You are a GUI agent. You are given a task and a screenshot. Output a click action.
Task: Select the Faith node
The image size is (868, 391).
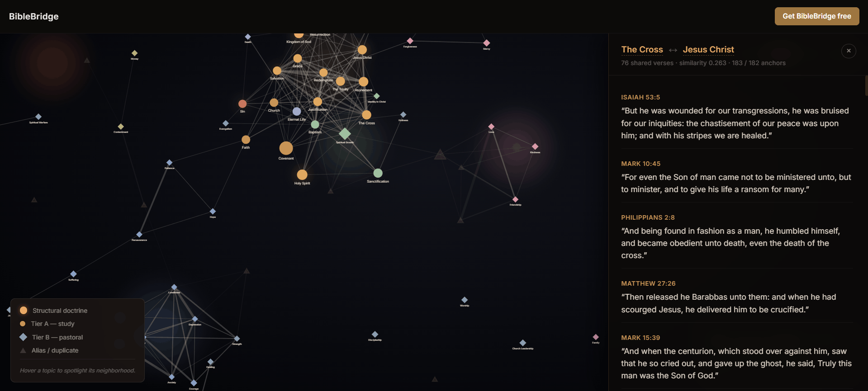coord(246,140)
